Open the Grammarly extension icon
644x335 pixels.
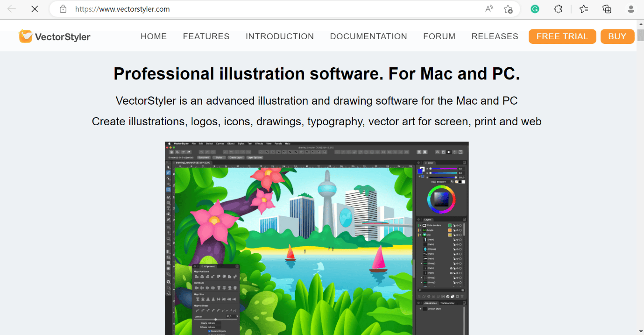coord(535,9)
